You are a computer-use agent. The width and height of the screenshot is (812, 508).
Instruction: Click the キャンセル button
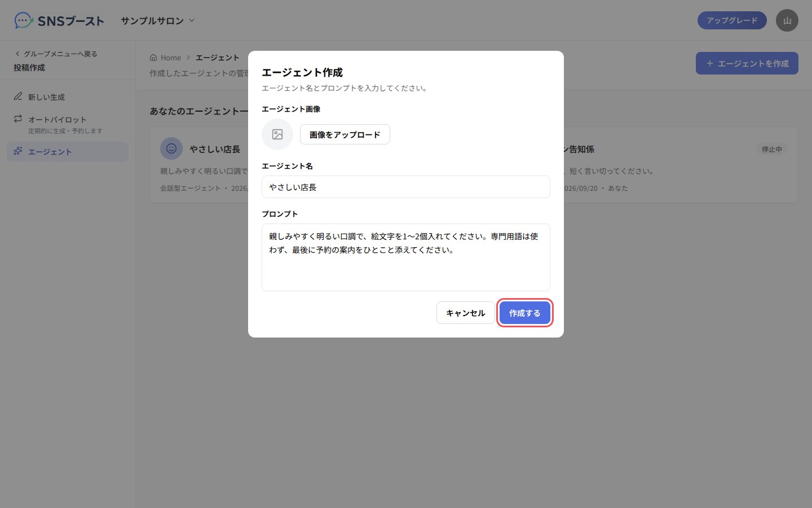tap(466, 313)
